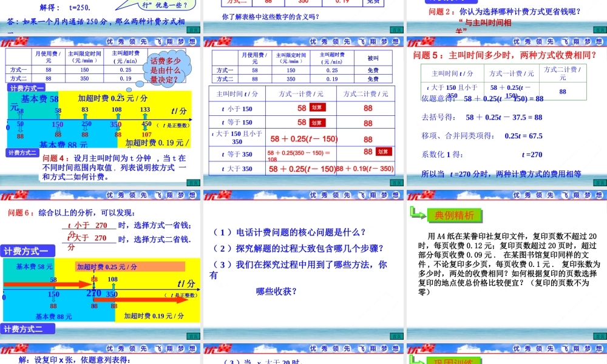Click the red 划算 badge in the t小于150 row
This screenshot has height=364, width=607.
click(317, 108)
